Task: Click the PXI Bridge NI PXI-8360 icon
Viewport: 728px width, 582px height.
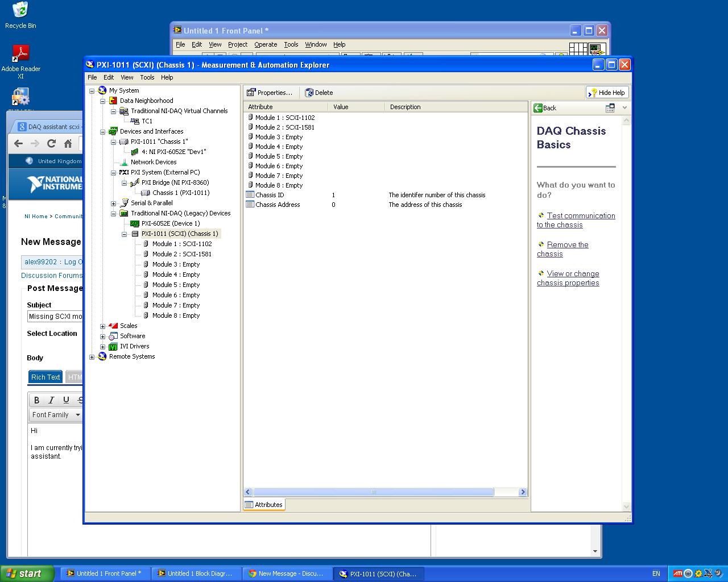Action: 135,182
